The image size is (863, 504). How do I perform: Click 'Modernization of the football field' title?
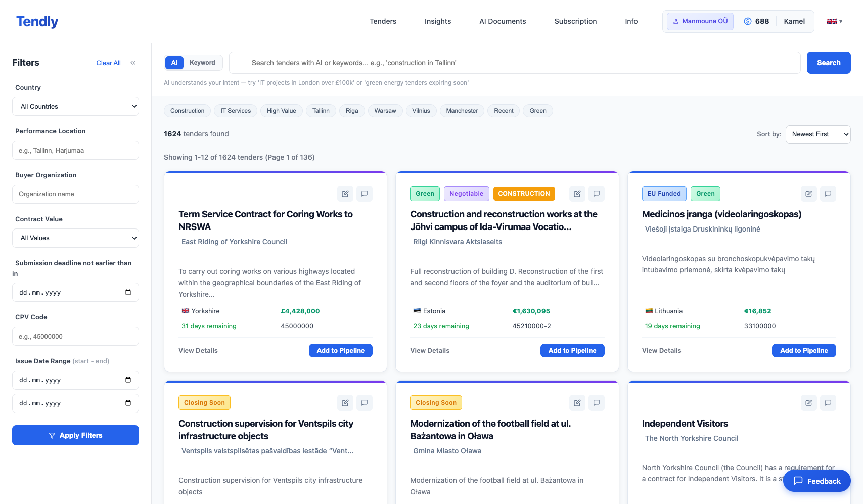(x=490, y=430)
